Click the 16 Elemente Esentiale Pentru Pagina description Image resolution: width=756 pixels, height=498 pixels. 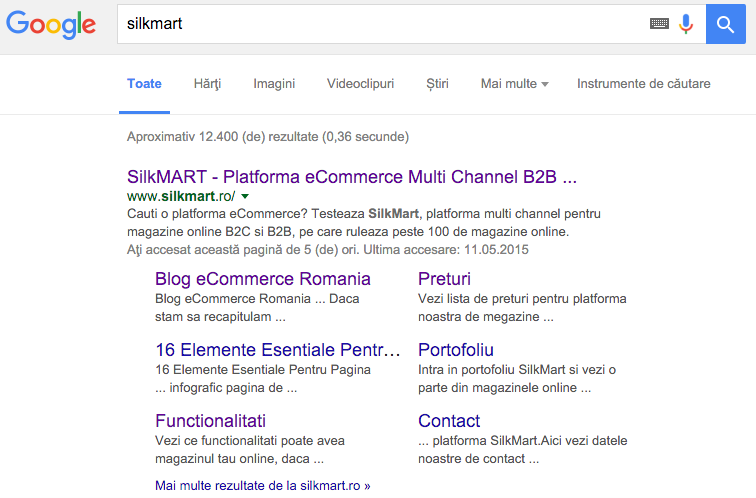(x=263, y=378)
